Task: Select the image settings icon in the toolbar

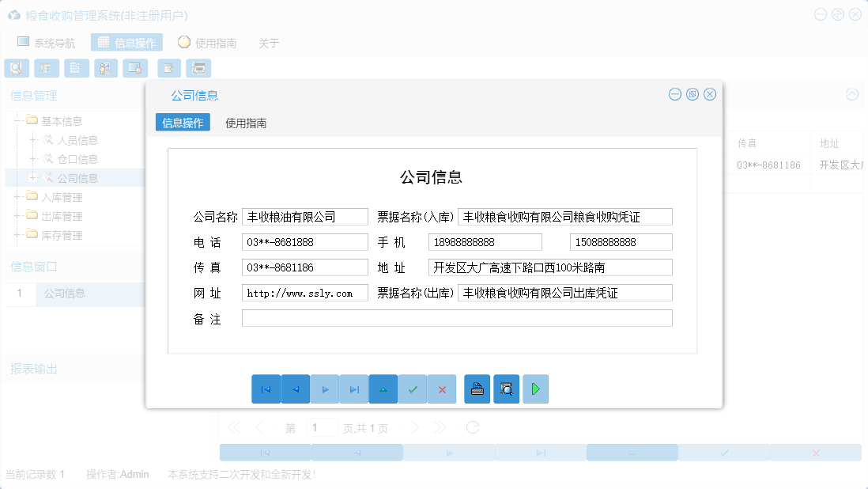Action: 134,68
